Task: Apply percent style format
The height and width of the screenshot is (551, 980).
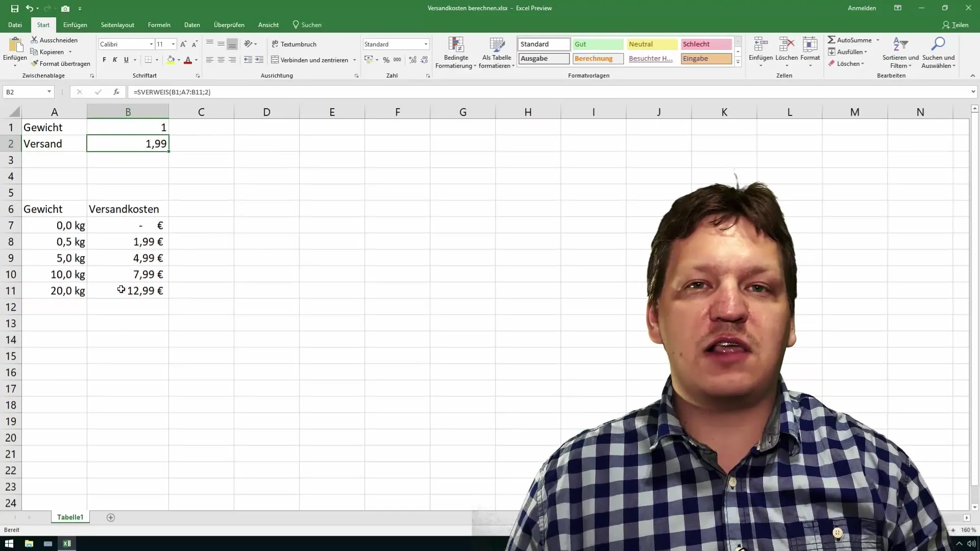Action: (x=386, y=60)
